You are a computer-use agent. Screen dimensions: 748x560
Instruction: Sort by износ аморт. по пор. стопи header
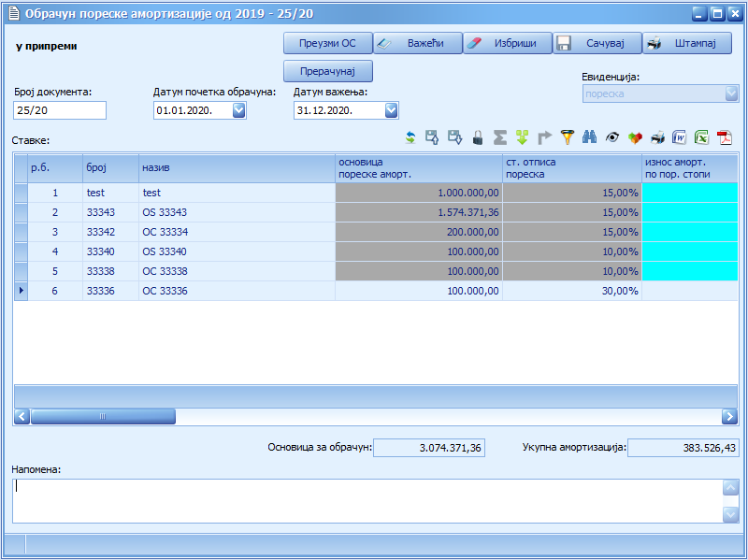click(690, 168)
